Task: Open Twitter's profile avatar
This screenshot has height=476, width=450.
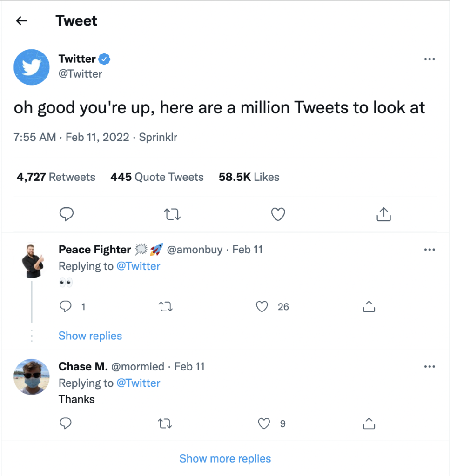Action: (32, 67)
